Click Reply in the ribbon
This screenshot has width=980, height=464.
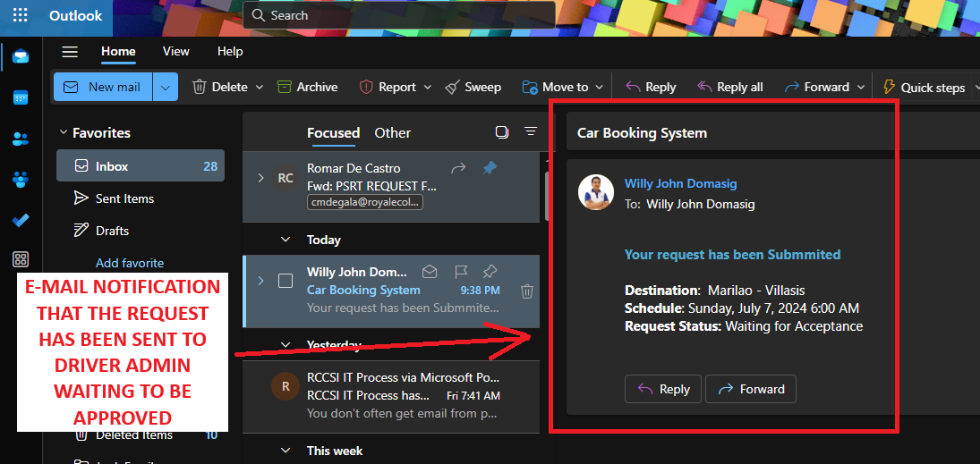pos(651,88)
